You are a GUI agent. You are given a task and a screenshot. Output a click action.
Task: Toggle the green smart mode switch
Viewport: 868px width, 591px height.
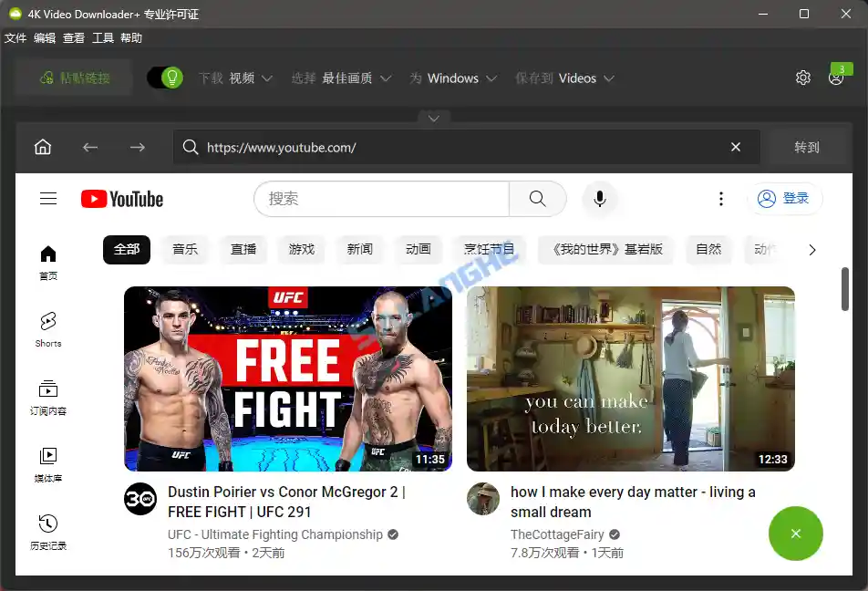click(x=165, y=78)
